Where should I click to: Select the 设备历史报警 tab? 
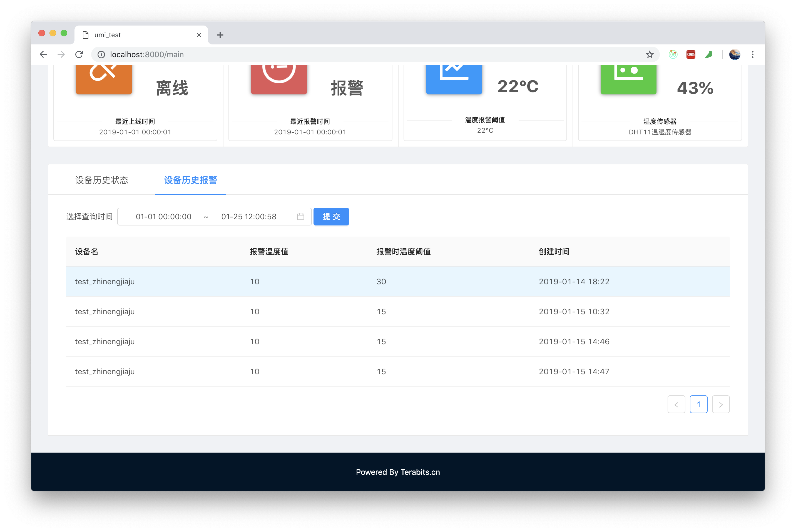tap(190, 180)
